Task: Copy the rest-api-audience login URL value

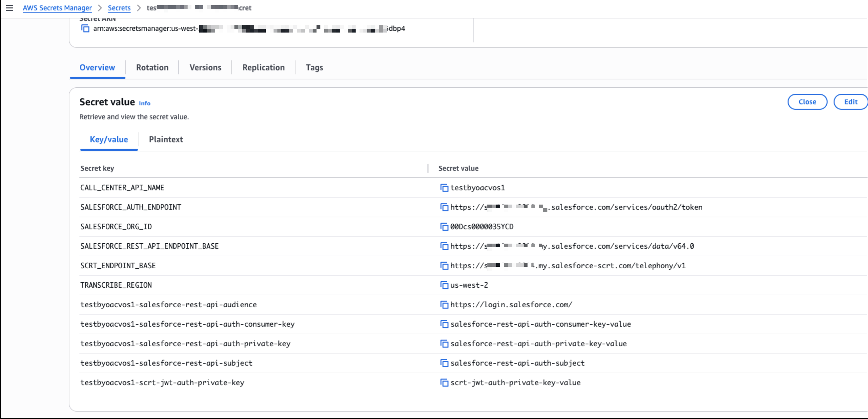Action: pyautogui.click(x=444, y=305)
